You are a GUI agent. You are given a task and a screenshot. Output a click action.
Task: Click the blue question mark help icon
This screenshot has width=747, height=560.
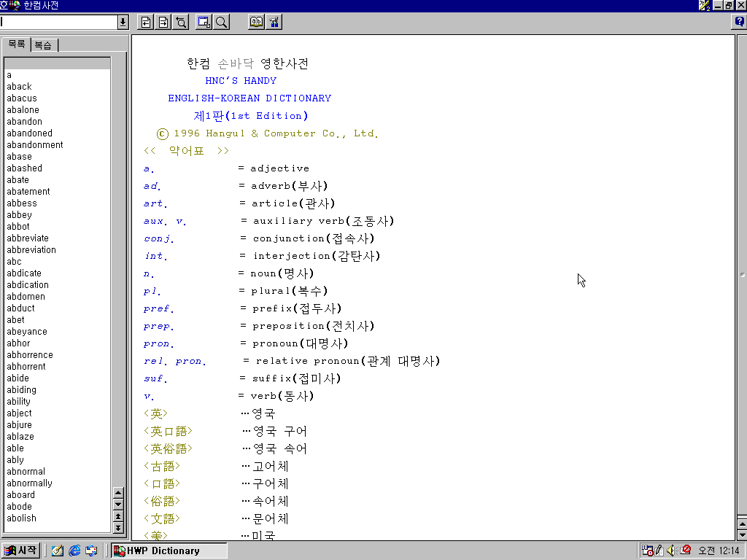pyautogui.click(x=739, y=22)
